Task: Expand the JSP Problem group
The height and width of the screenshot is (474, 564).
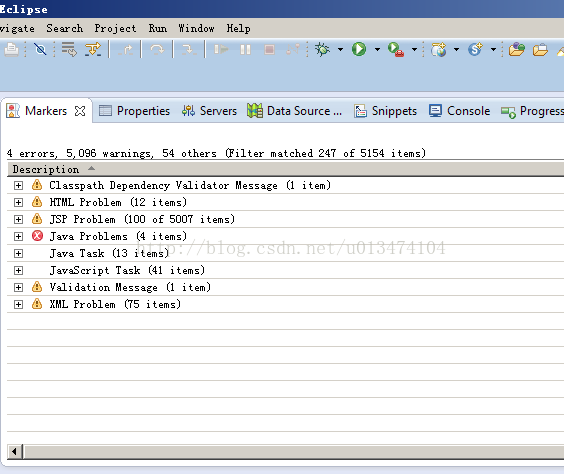Action: click(18, 219)
